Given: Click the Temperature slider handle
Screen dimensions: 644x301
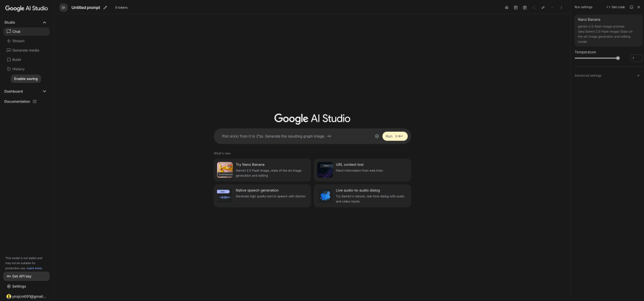Looking at the screenshot, I should (x=618, y=58).
